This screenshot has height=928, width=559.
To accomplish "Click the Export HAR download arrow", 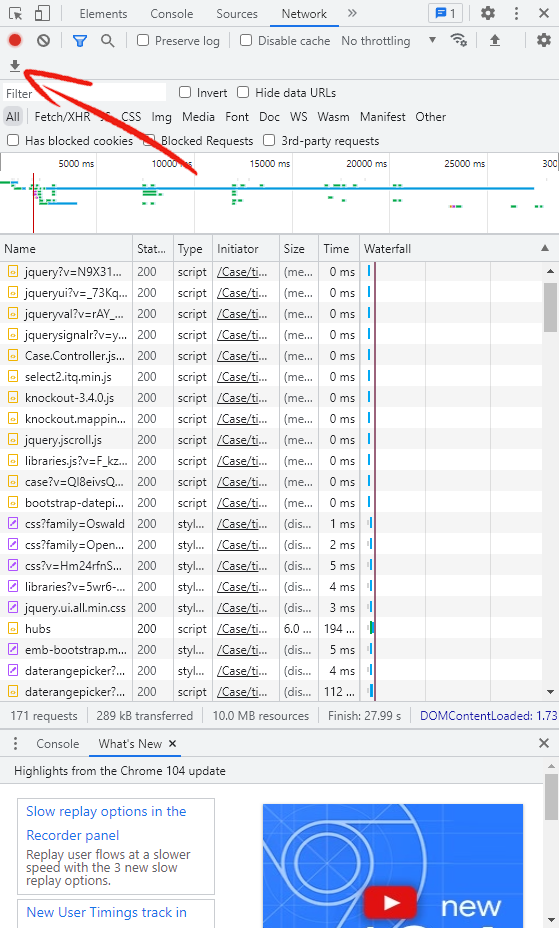I will [15, 66].
